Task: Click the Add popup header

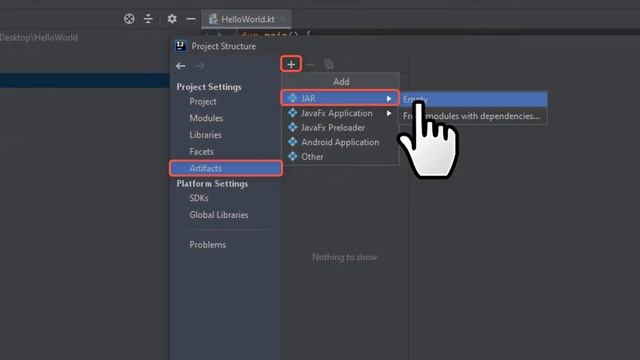Action: [x=341, y=82]
